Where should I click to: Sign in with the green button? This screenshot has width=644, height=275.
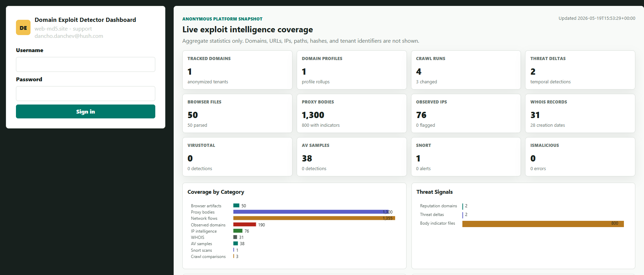pyautogui.click(x=86, y=111)
